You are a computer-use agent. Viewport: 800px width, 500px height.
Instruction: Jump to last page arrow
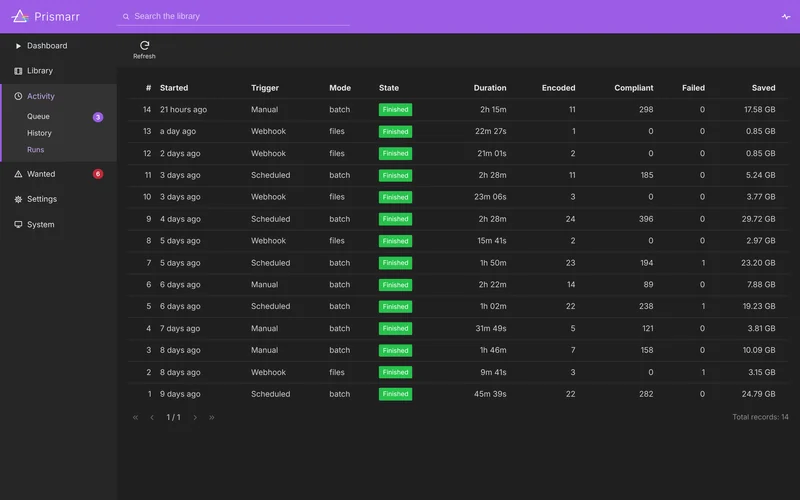tap(212, 417)
